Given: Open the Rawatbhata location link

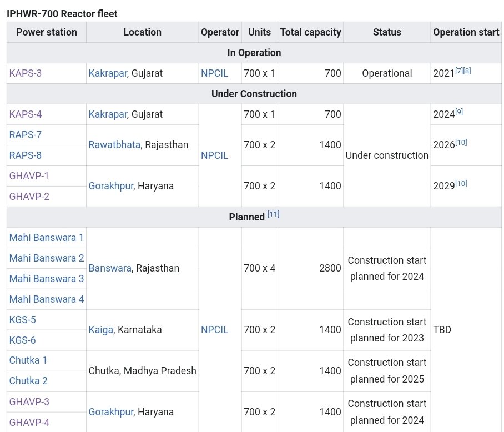Looking at the screenshot, I should 114,145.
